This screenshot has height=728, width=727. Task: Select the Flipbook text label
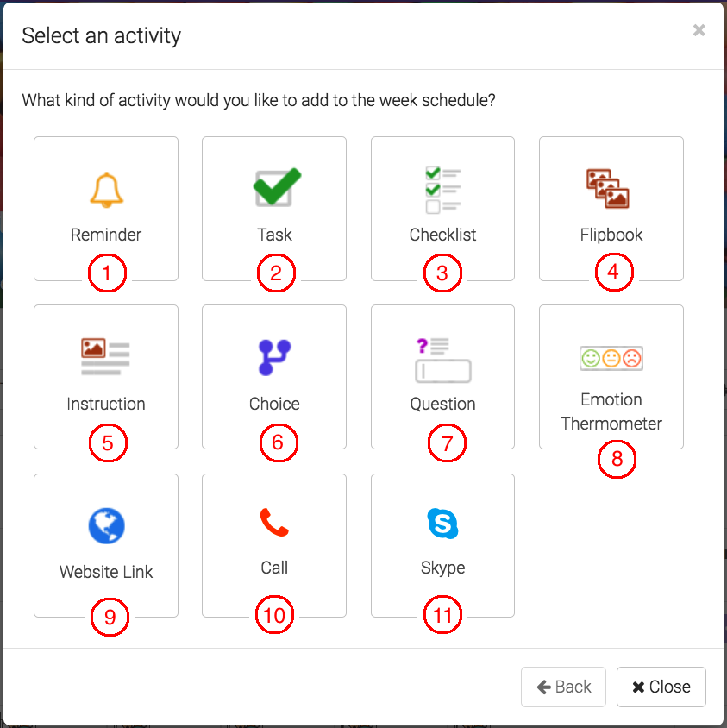click(x=611, y=235)
